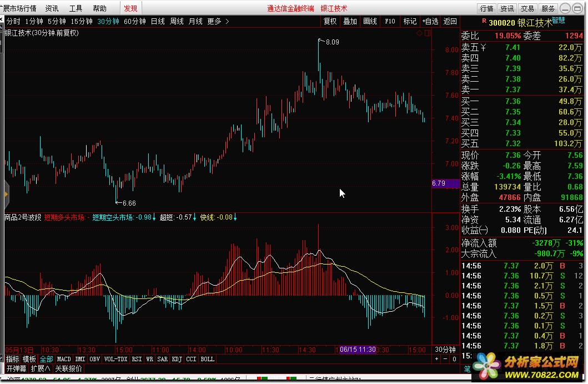Open the 资讯 menu in the menu bar
588x384 pixels.
point(52,8)
